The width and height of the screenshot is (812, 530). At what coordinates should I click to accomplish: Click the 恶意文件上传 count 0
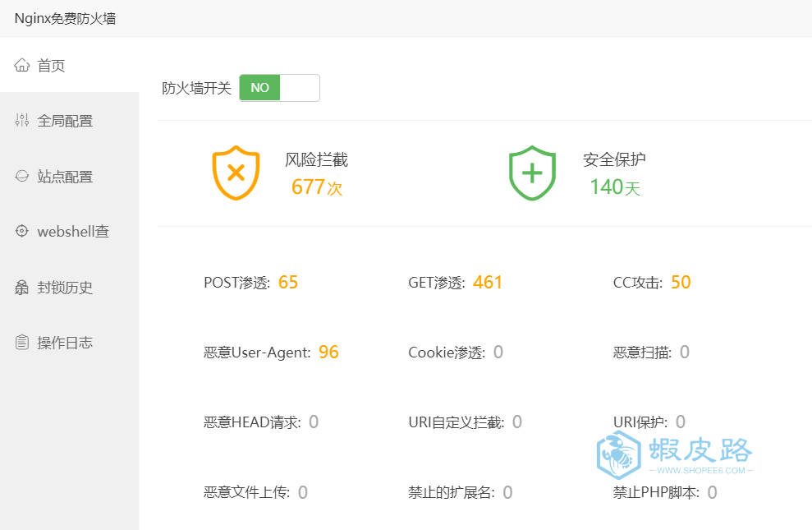click(302, 492)
